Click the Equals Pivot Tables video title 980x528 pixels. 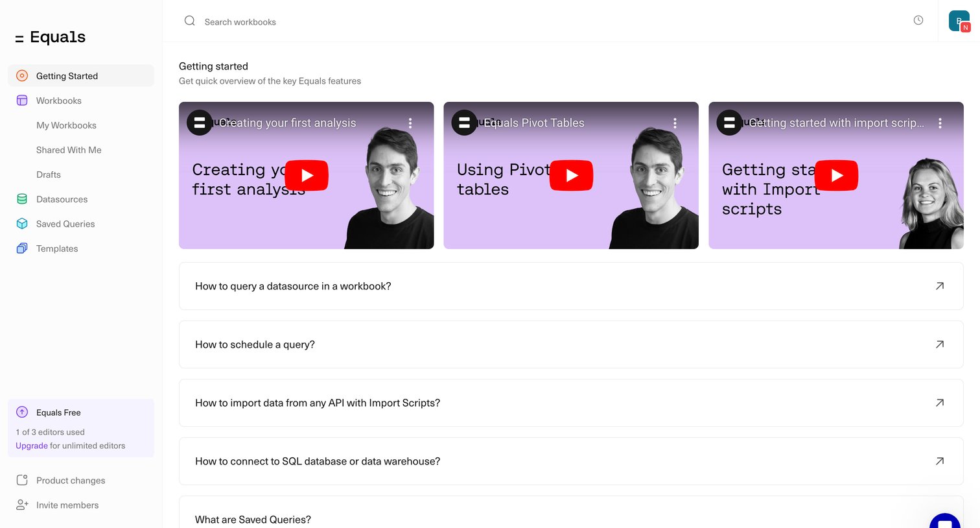pos(534,123)
